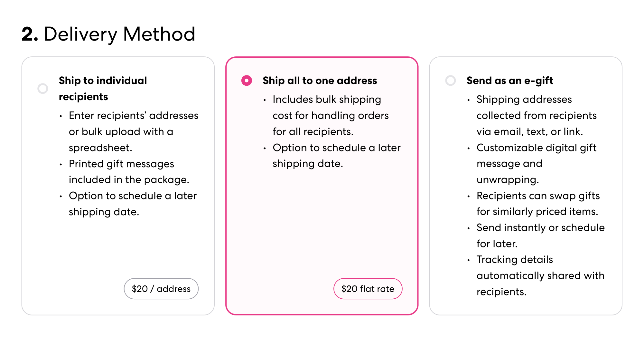
Task: Click the "Send as an e-gift" title
Action: [510, 81]
